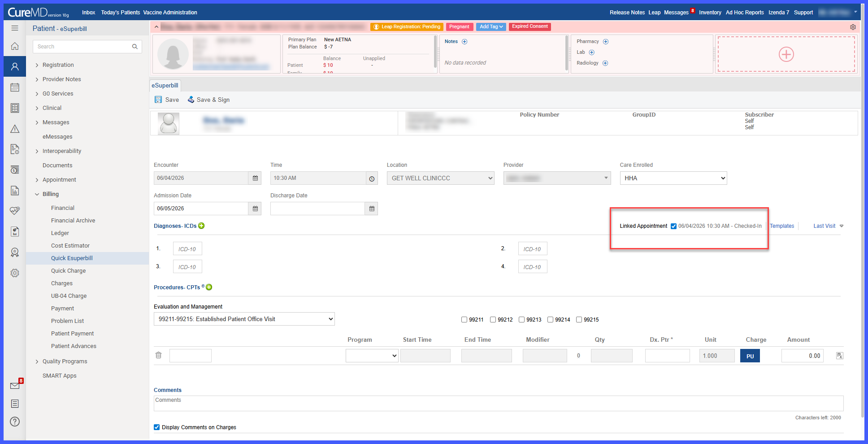The width and height of the screenshot is (868, 444).
Task: Uncheck Display Comments on Charges
Action: pos(156,427)
